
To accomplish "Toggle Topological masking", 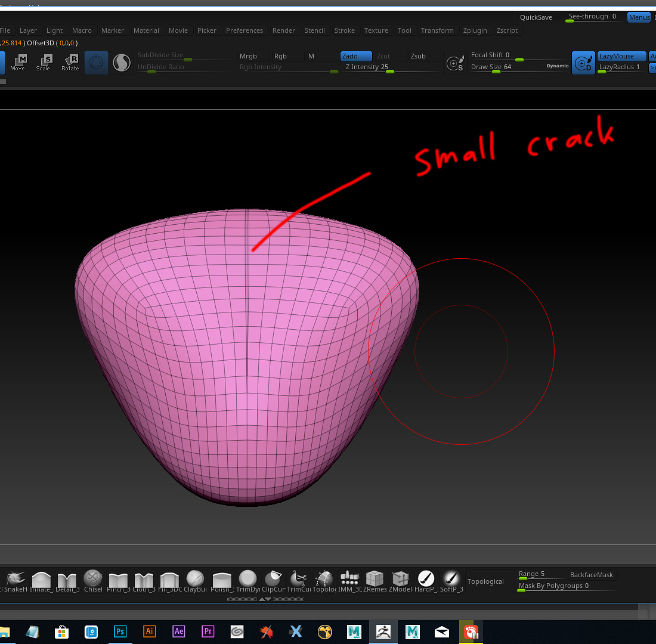I will [490, 581].
